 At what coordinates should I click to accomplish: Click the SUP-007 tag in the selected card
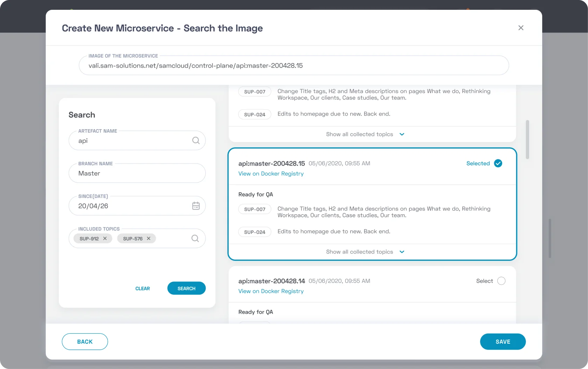click(x=255, y=209)
